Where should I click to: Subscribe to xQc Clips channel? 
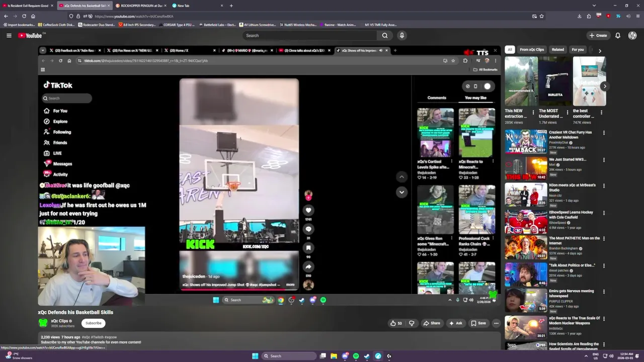[93, 323]
